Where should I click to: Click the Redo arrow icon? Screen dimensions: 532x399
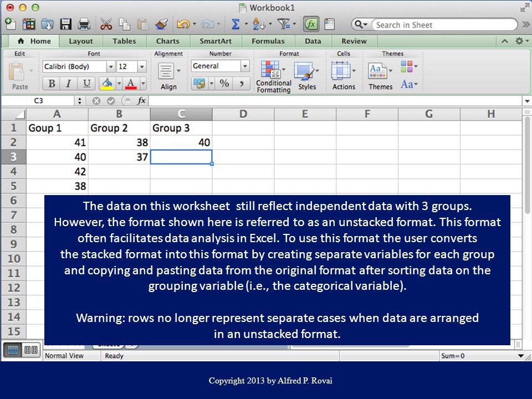click(x=207, y=24)
